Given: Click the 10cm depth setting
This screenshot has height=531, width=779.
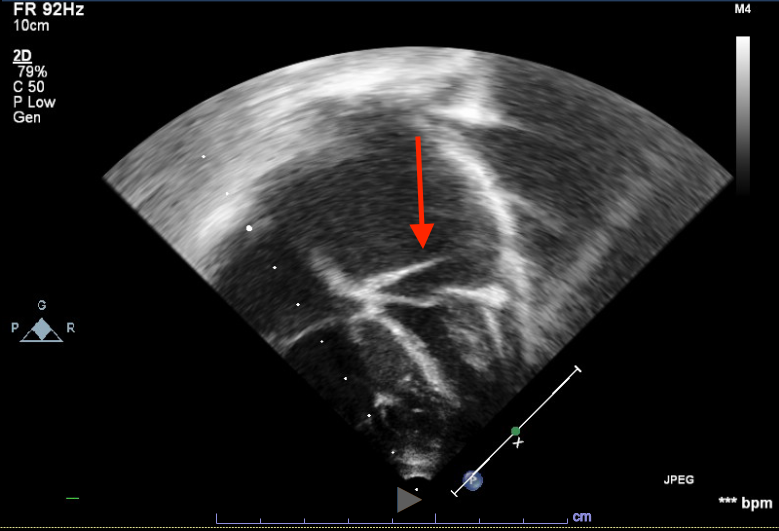Looking at the screenshot, I should point(30,25).
